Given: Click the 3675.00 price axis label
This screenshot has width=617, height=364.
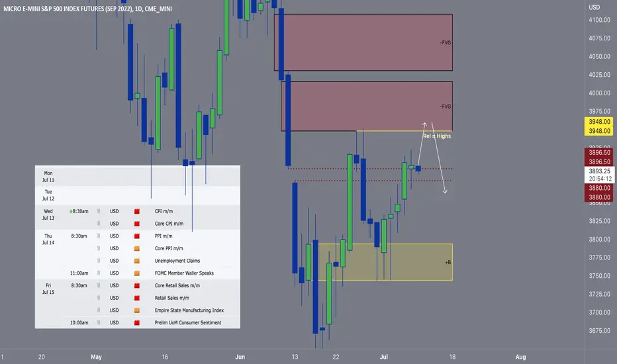Looking at the screenshot, I should (600, 331).
